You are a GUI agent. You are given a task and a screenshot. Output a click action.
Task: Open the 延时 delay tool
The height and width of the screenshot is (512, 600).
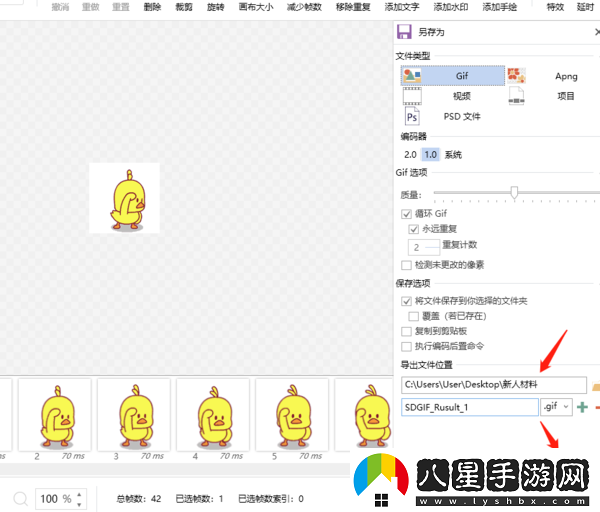click(x=585, y=7)
